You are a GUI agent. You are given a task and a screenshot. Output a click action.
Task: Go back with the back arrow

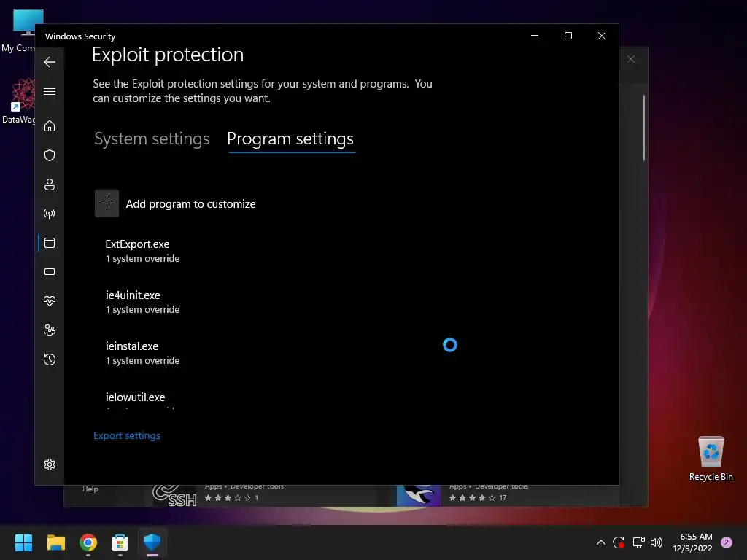tap(50, 62)
